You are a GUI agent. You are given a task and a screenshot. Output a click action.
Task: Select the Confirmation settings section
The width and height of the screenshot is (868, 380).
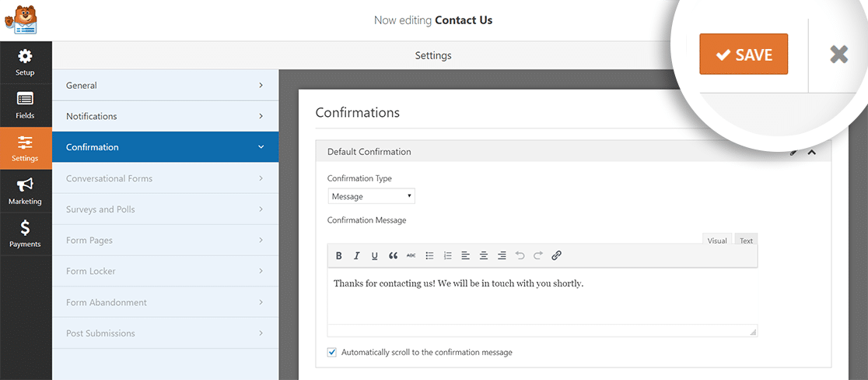point(165,147)
